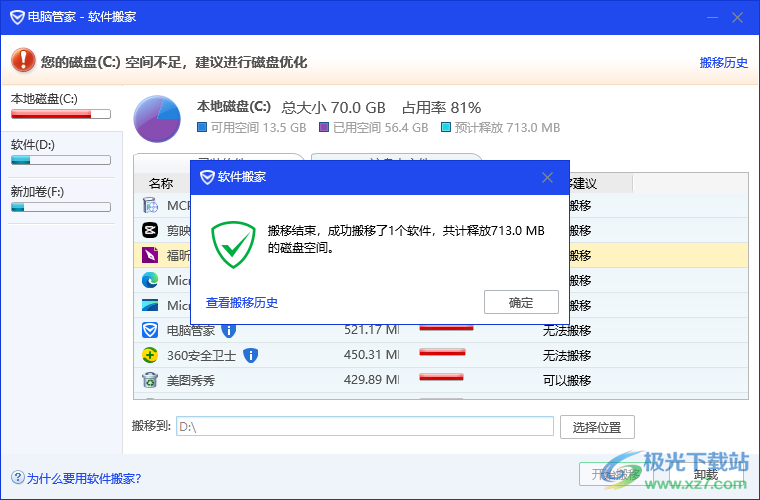Click 确定 button in the dialog
The height and width of the screenshot is (500, 760).
(521, 302)
